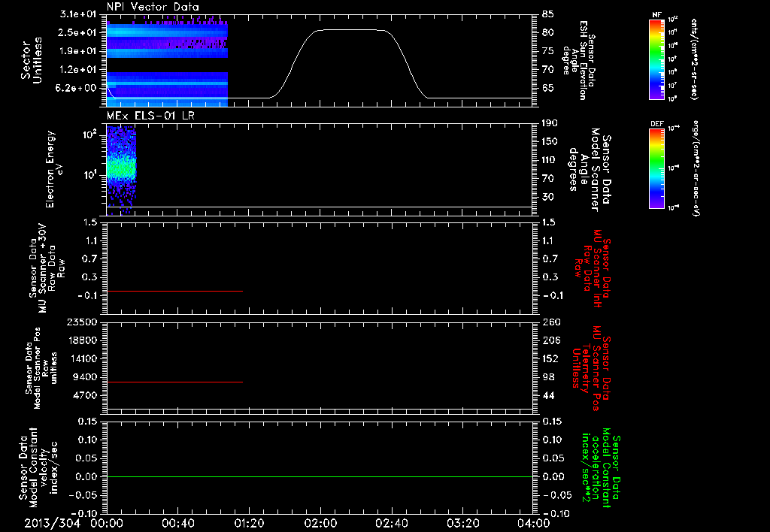The width and height of the screenshot is (770, 532).
Task: Click the 2013/304 date label
Action: pyautogui.click(x=52, y=524)
